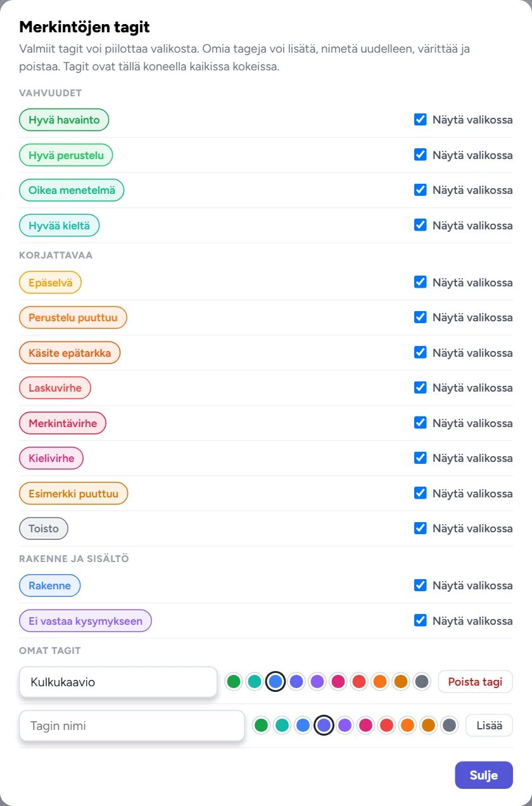Untick Näytä valikossa for Epäselvä
This screenshot has height=806, width=532.
pyautogui.click(x=420, y=282)
